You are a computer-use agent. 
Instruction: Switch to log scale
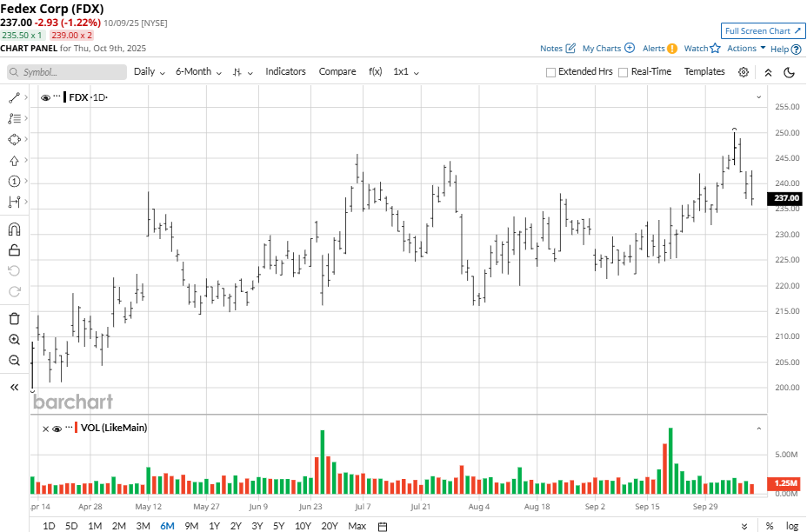(792, 526)
